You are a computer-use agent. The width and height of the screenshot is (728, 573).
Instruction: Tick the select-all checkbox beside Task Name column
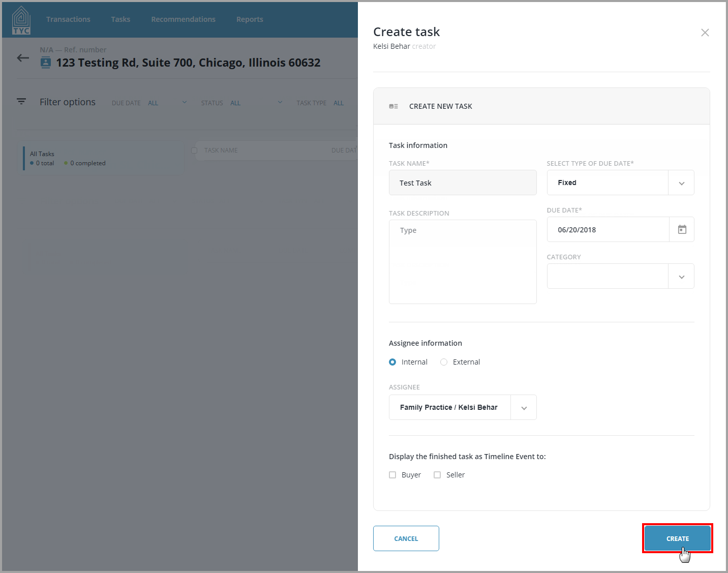(194, 150)
